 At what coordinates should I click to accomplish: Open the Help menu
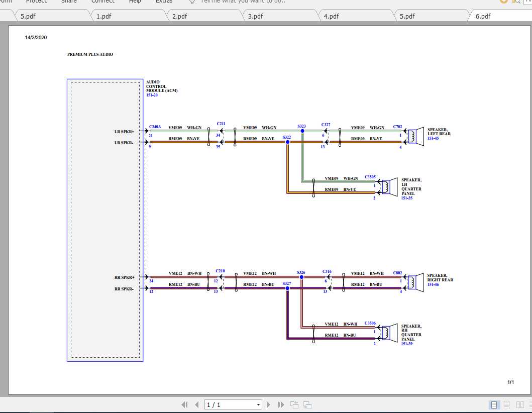click(134, 2)
